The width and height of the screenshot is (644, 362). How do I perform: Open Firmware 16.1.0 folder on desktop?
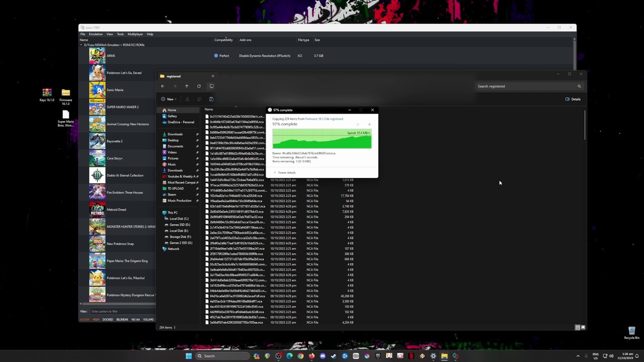click(65, 97)
